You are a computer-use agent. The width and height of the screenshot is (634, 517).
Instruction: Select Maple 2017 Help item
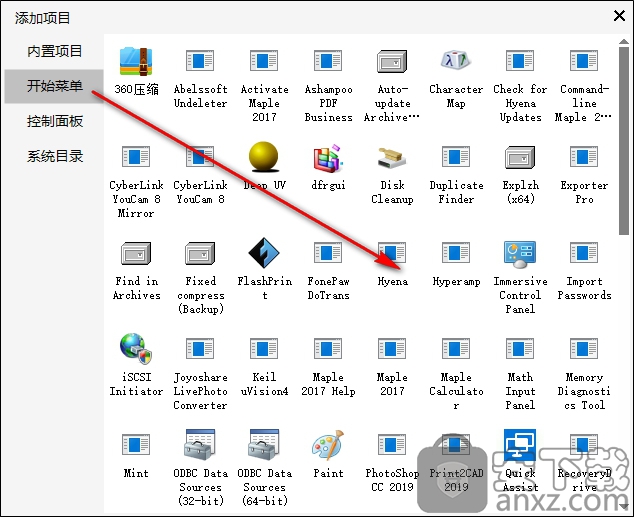tap(328, 349)
